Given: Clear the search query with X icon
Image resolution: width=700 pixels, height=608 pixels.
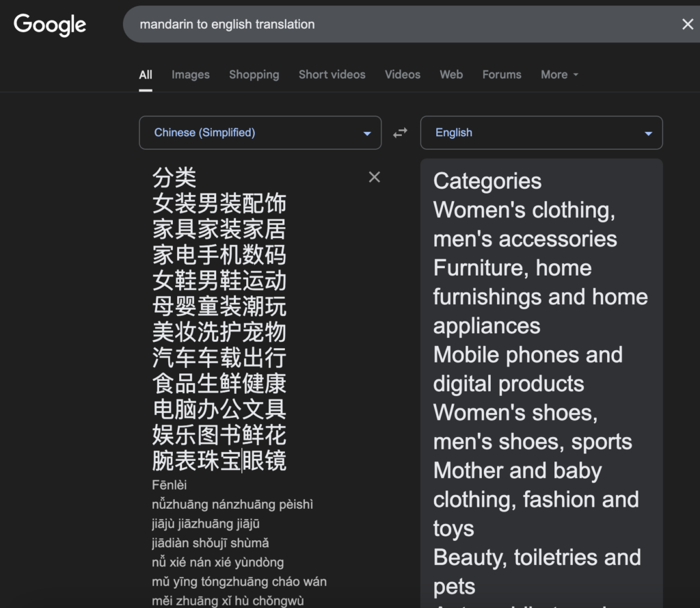Looking at the screenshot, I should point(688,24).
